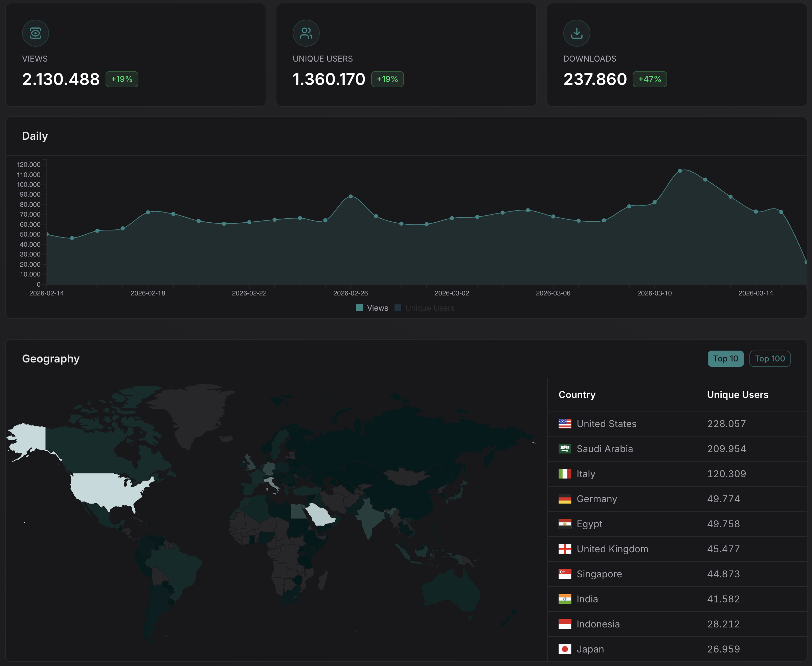This screenshot has width=812, height=666.
Task: Select Saudi Arabia on the world map
Action: point(320,516)
